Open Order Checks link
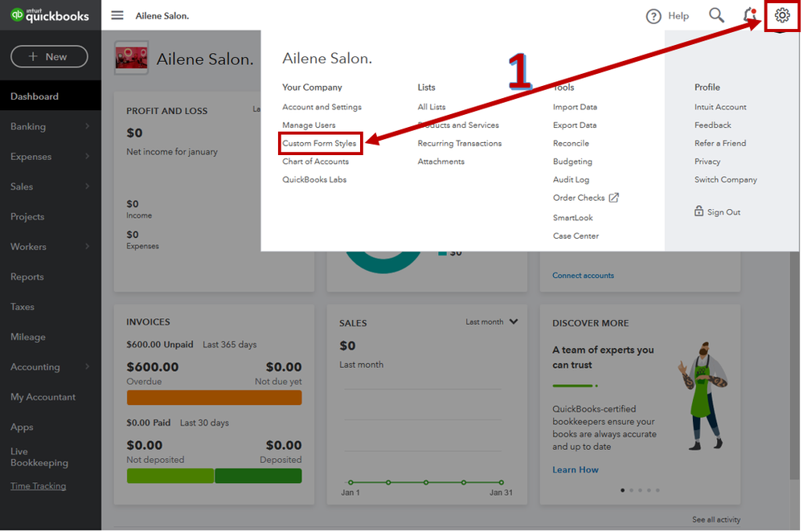This screenshot has width=803, height=532. click(580, 198)
